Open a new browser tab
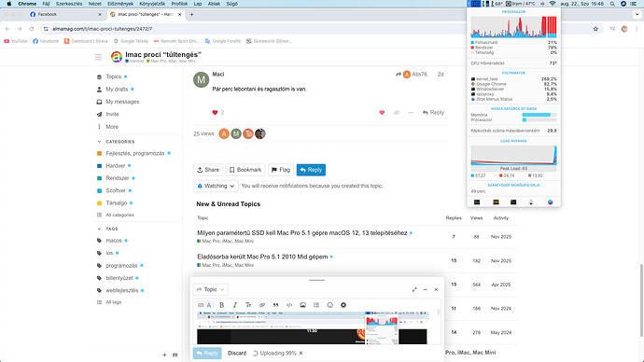The width and height of the screenshot is (644, 362). (x=191, y=14)
